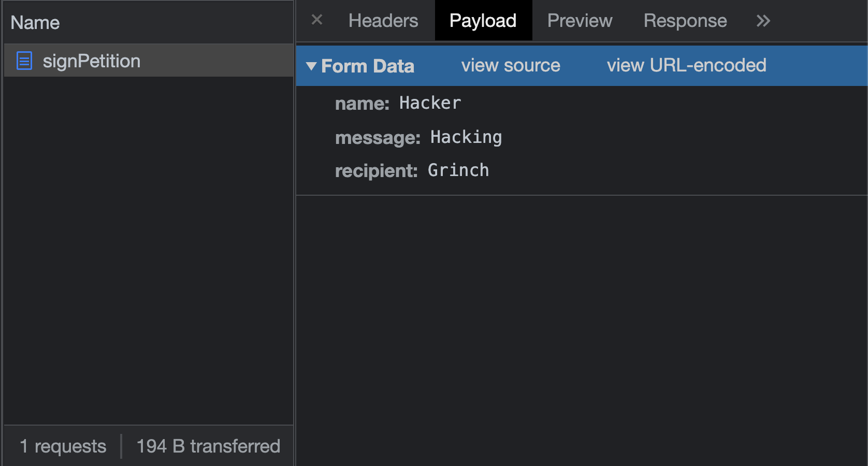The width and height of the screenshot is (868, 466).
Task: Click the signPetition document icon
Action: pos(24,61)
